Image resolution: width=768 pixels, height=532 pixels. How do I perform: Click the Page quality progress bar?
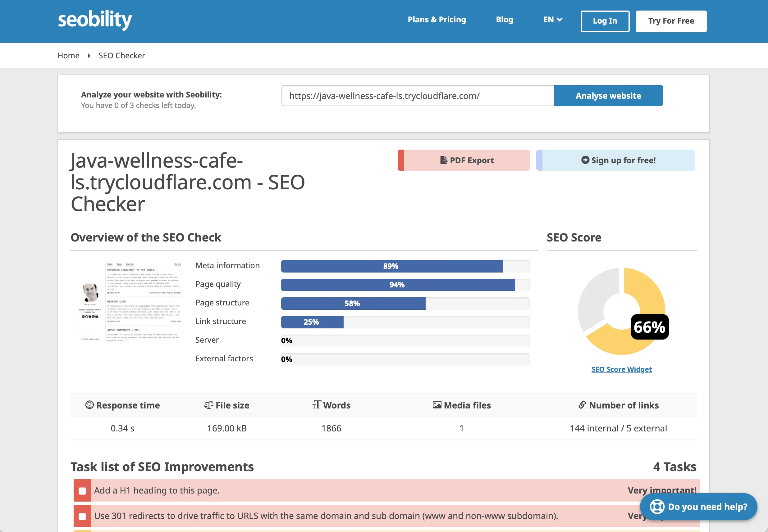397,285
